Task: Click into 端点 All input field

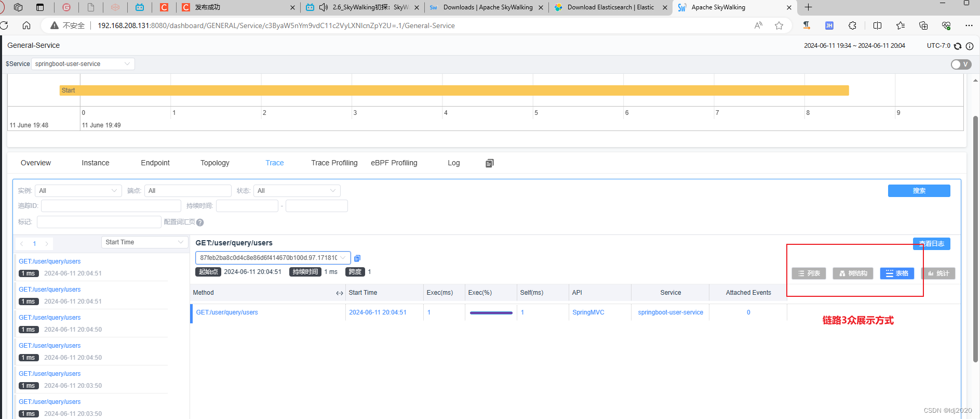Action: [188, 191]
